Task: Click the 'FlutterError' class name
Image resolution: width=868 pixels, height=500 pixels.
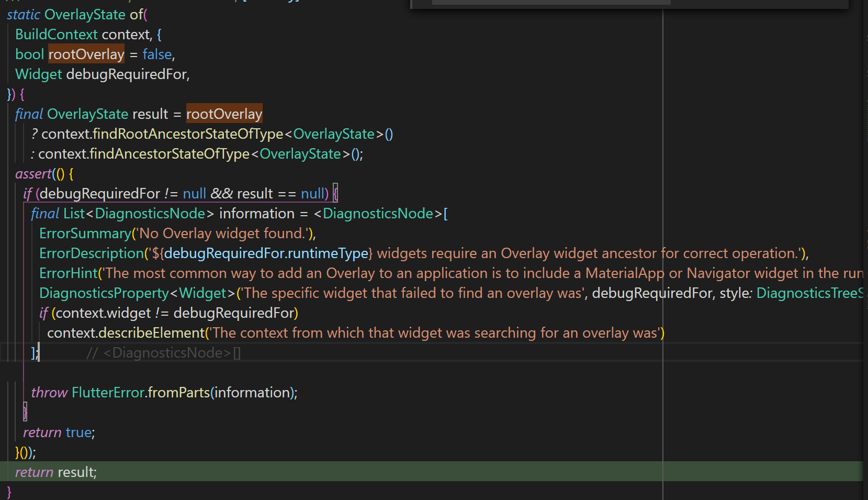Action: click(x=108, y=393)
